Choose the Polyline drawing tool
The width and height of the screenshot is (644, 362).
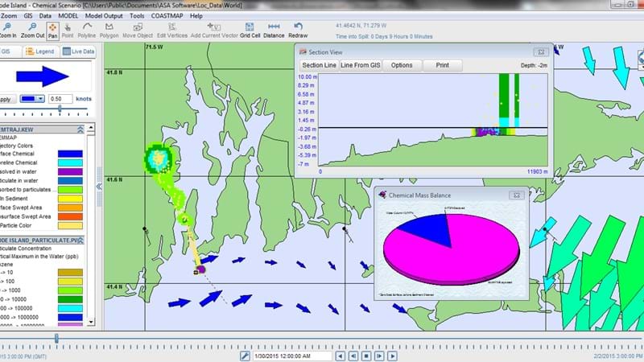(x=87, y=31)
